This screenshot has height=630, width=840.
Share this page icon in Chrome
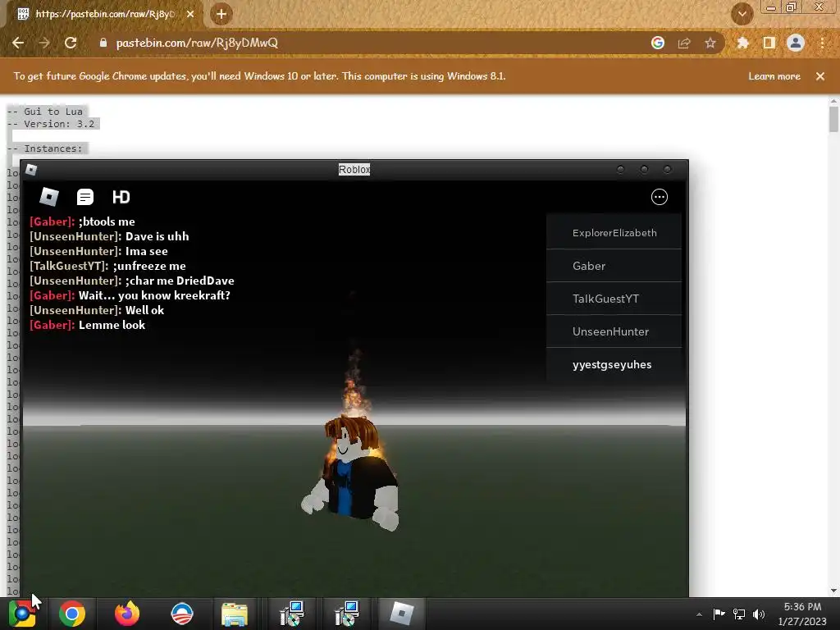(x=684, y=43)
